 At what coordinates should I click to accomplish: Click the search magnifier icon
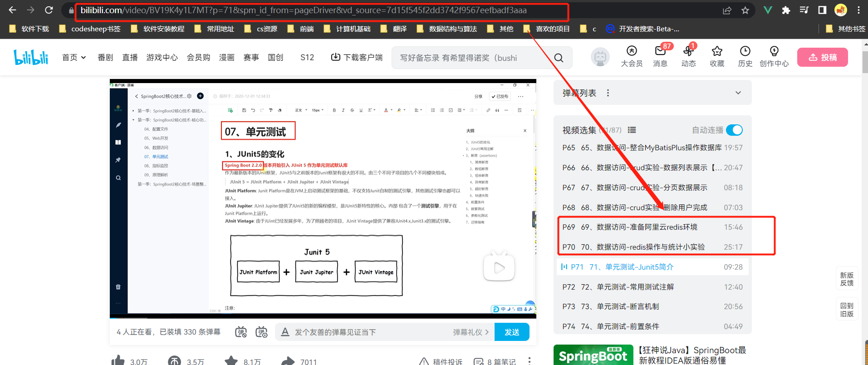(559, 58)
